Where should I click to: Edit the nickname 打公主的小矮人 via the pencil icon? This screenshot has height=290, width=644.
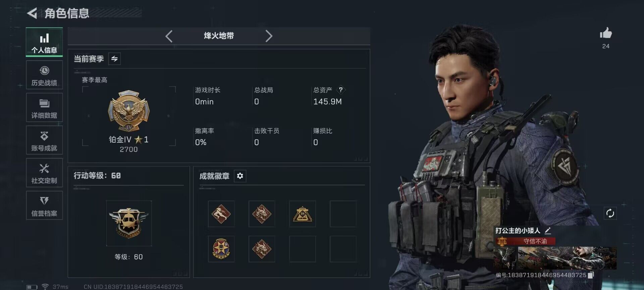548,231
